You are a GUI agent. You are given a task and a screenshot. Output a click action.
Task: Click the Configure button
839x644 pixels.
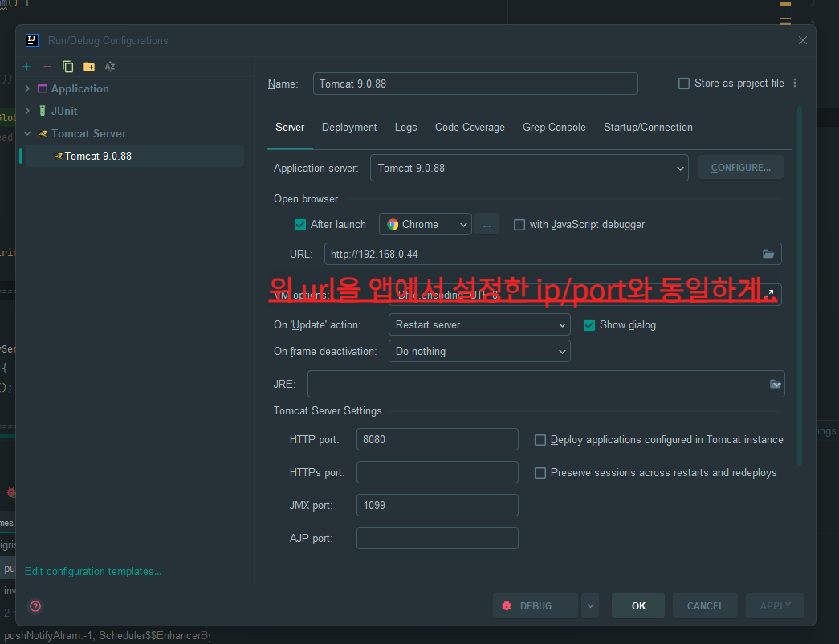pos(740,168)
